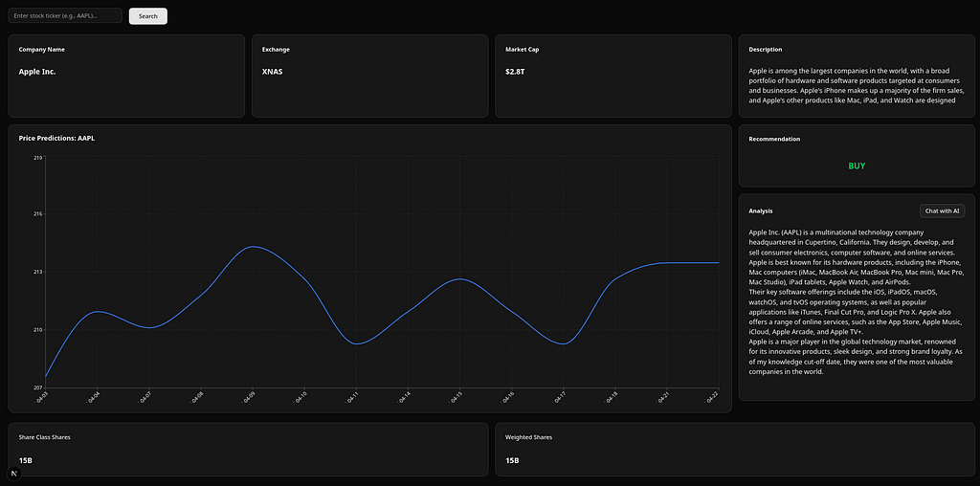Viewport: 980px width, 486px height.
Task: Click the Company Name label
Action: (42, 50)
